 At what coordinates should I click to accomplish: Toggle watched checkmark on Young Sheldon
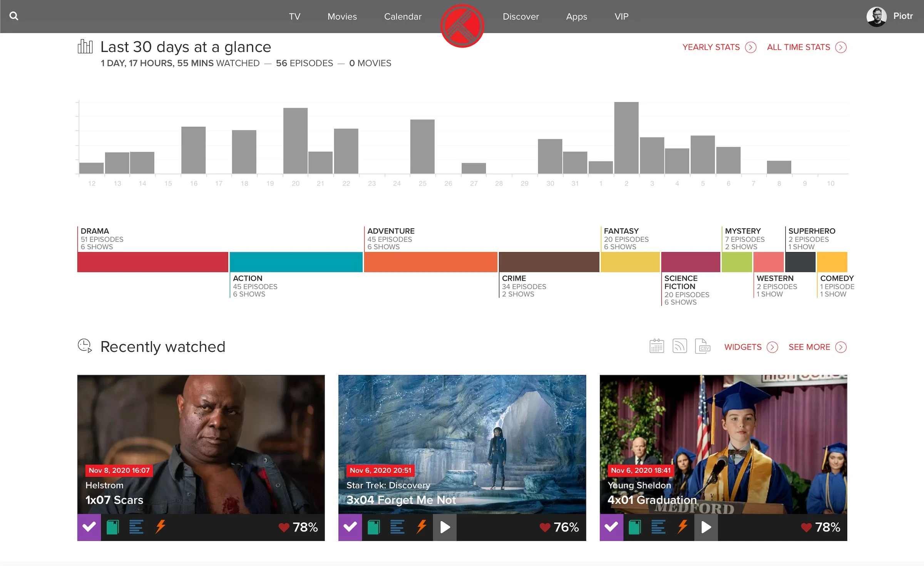click(x=611, y=527)
